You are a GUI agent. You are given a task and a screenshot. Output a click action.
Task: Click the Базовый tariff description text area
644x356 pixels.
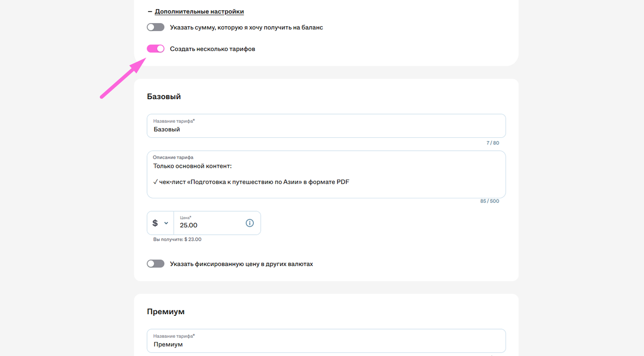pyautogui.click(x=326, y=174)
